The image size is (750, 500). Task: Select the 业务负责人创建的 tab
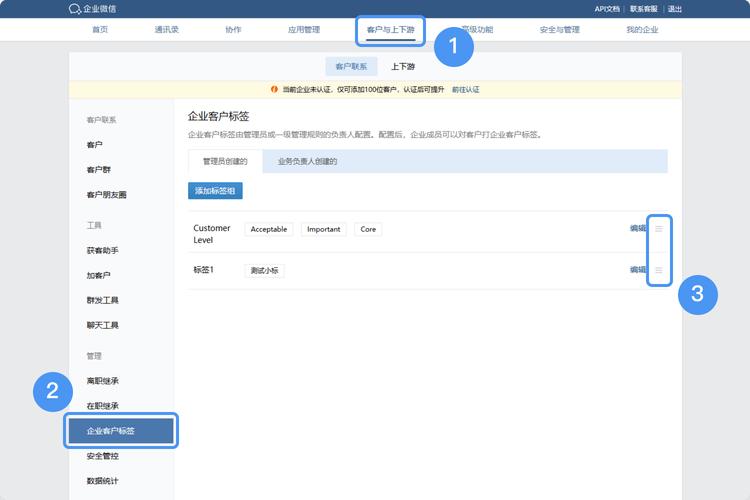(x=308, y=161)
